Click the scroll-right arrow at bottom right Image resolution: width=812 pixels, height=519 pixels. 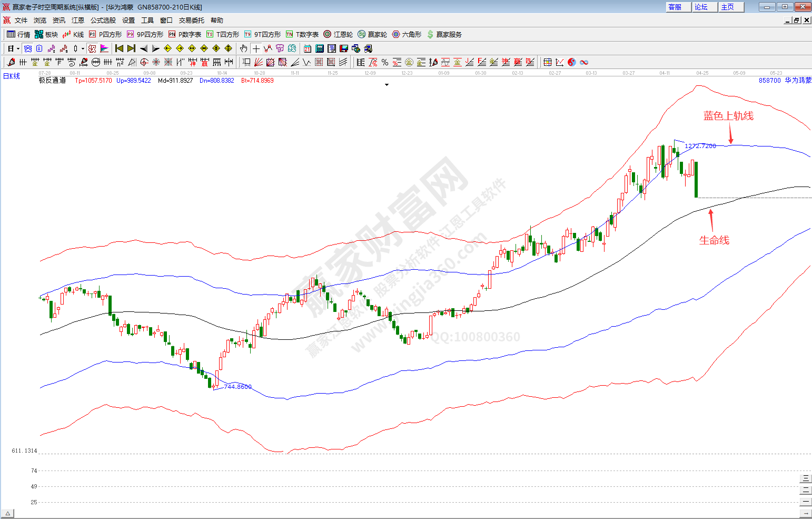[805, 513]
